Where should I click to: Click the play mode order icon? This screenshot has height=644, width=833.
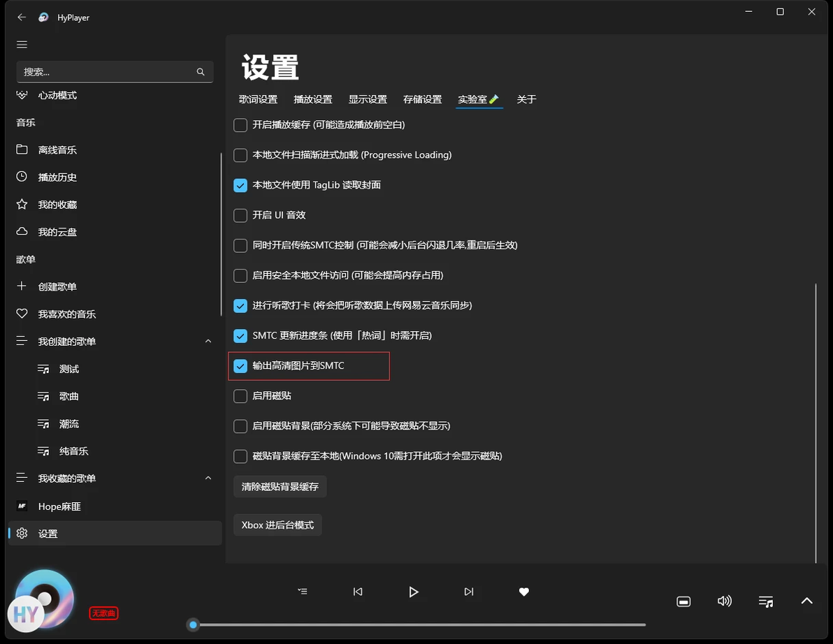(303, 592)
